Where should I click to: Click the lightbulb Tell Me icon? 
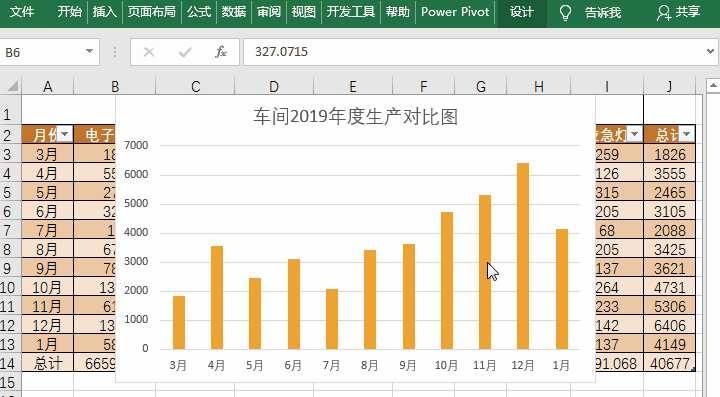pyautogui.click(x=565, y=12)
